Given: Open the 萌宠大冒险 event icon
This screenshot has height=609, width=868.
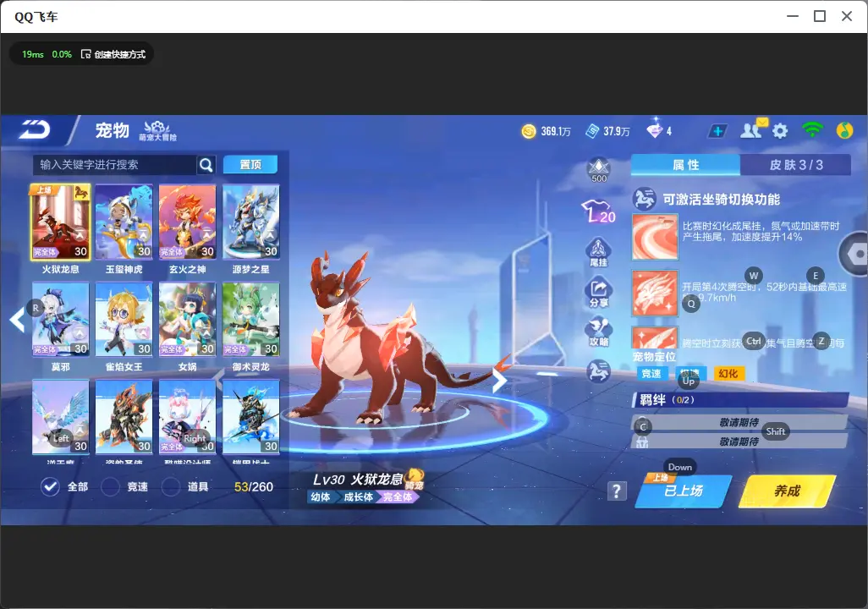Looking at the screenshot, I should coord(157,130).
